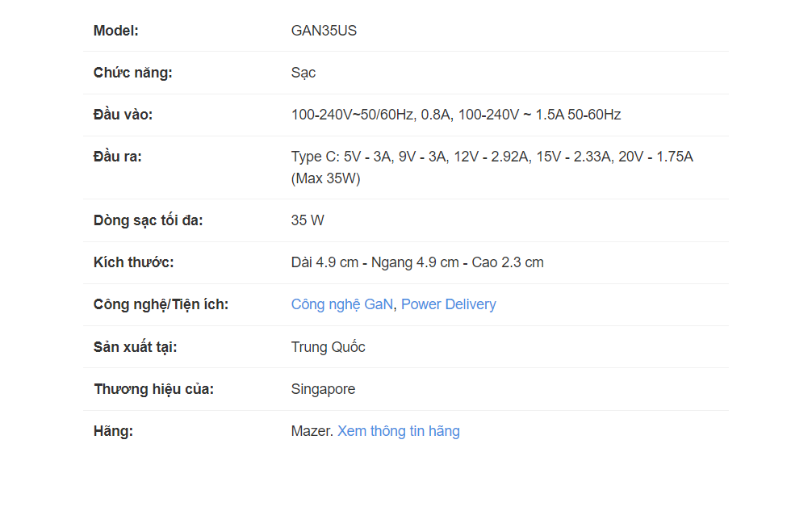Click the Chức năng label
812x511 pixels.
(133, 73)
